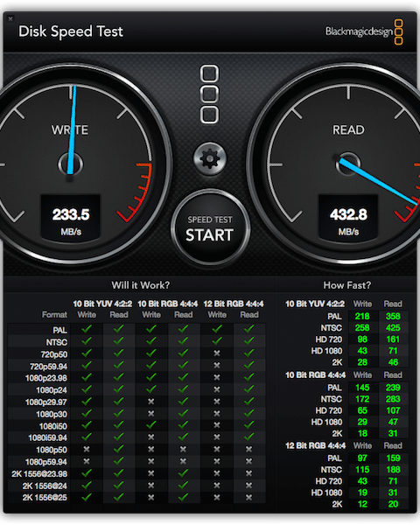Click the 1080i50 10 Bit RGB Write checkmark
This screenshot has width=420, height=525.
pos(151,425)
